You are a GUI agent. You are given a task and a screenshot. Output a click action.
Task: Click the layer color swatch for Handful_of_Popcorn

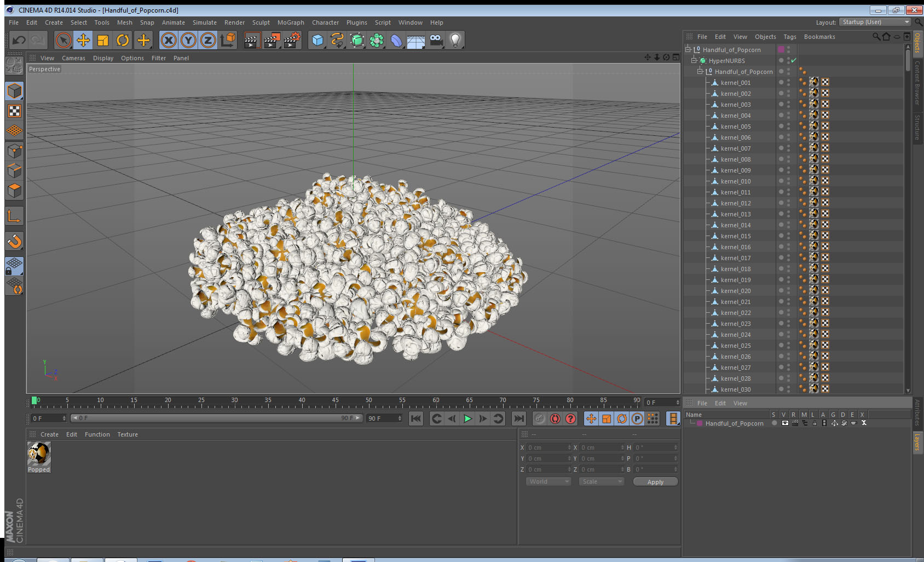tap(700, 423)
